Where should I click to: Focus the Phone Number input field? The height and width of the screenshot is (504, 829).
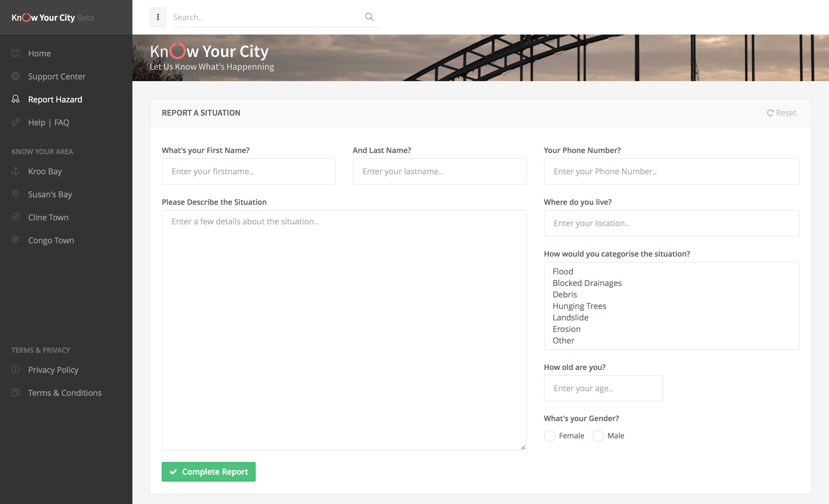(671, 171)
